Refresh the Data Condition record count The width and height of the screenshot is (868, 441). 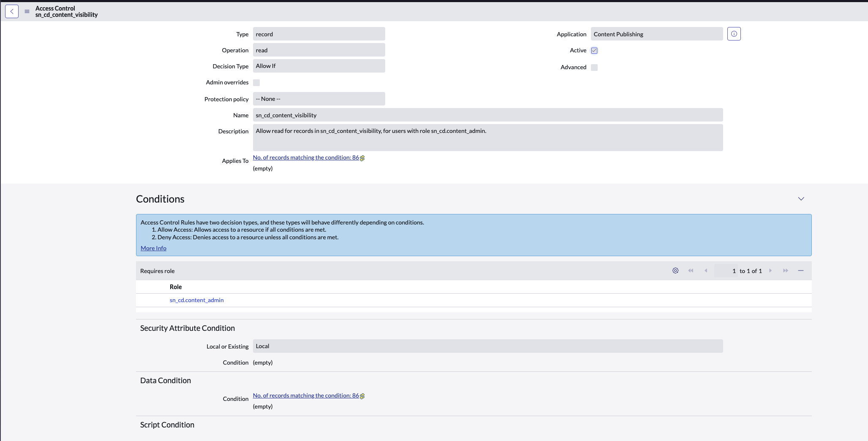coord(362,395)
